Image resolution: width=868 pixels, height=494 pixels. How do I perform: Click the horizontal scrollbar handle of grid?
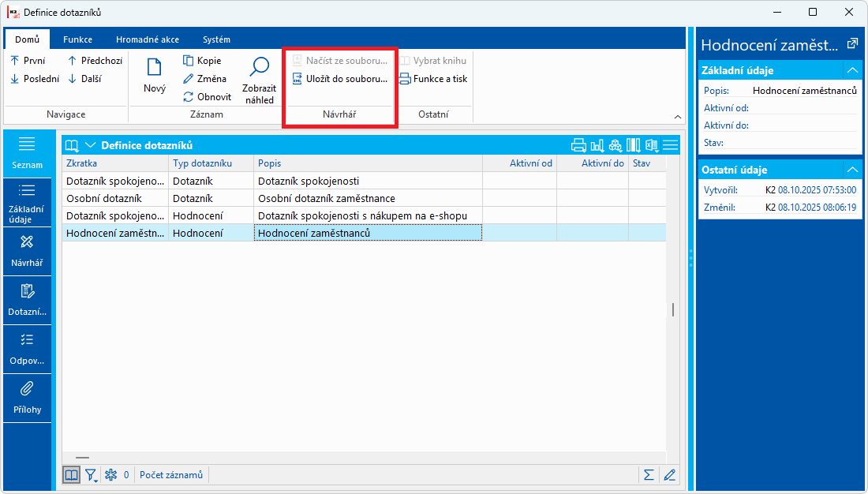83,458
